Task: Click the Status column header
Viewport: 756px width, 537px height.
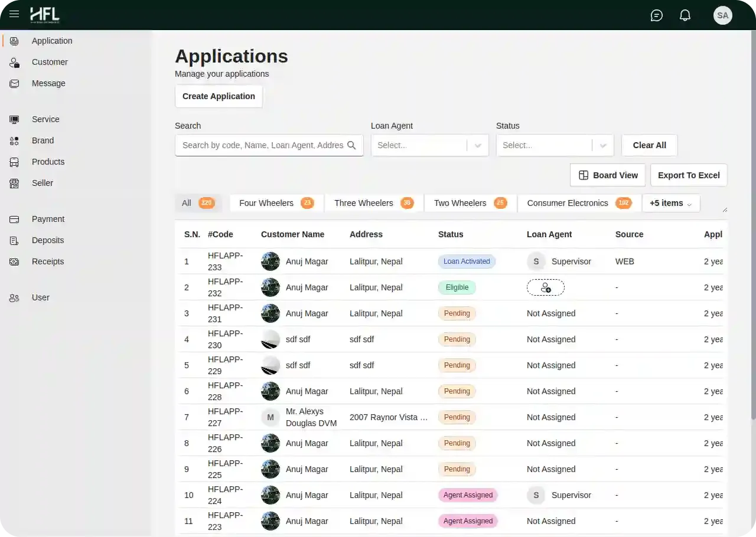Action: pyautogui.click(x=451, y=234)
